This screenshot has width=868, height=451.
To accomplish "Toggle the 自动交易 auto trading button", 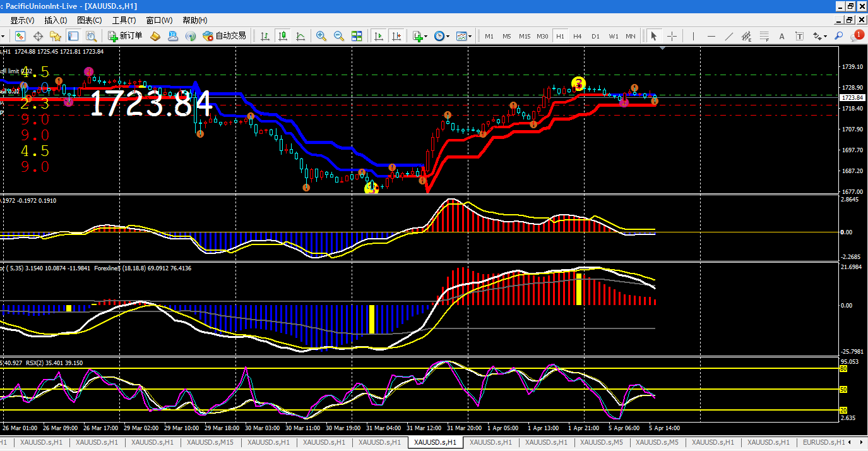I will coord(224,36).
